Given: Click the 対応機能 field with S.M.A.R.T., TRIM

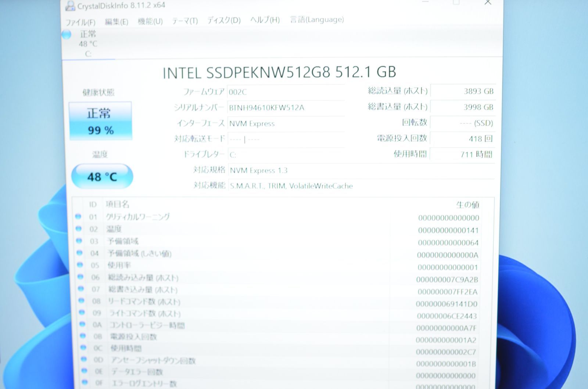Looking at the screenshot, I should (x=362, y=186).
